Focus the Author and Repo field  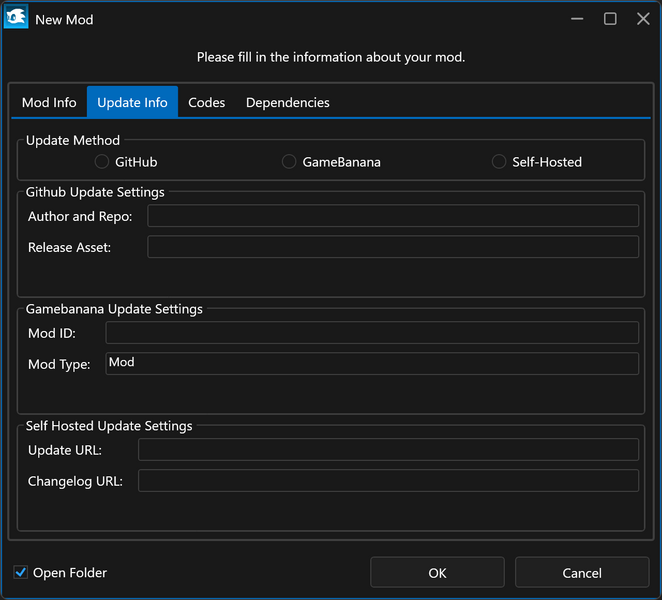tap(392, 216)
